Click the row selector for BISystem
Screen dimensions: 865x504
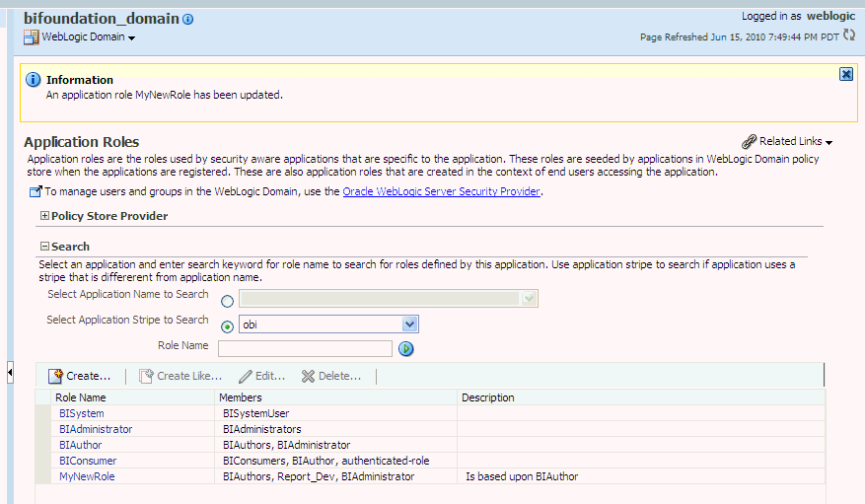(42, 413)
